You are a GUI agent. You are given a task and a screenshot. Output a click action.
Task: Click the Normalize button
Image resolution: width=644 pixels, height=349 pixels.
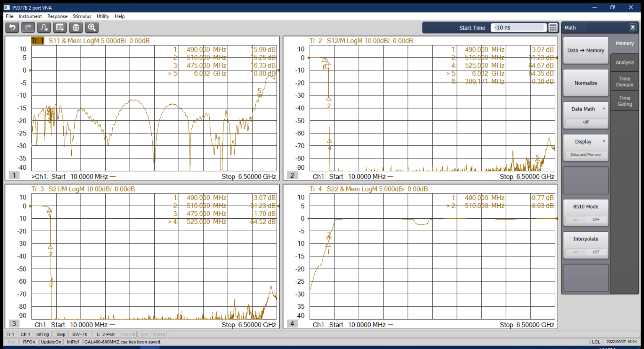coord(585,83)
